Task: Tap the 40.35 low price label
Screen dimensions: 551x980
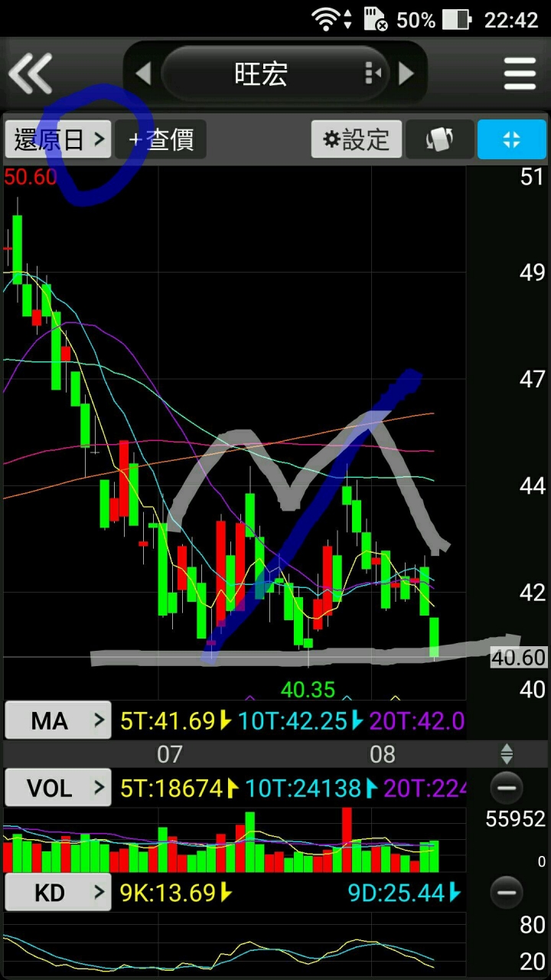Action: pyautogui.click(x=308, y=690)
